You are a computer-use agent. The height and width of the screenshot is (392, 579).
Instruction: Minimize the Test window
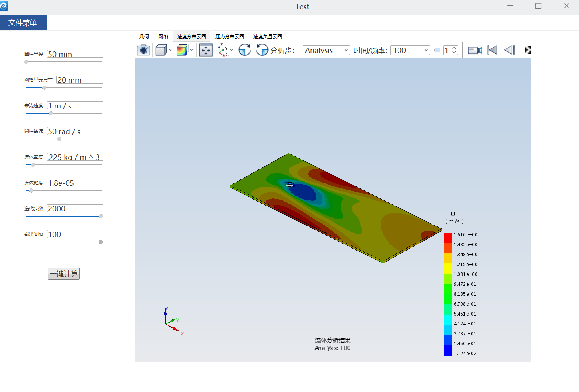point(510,6)
